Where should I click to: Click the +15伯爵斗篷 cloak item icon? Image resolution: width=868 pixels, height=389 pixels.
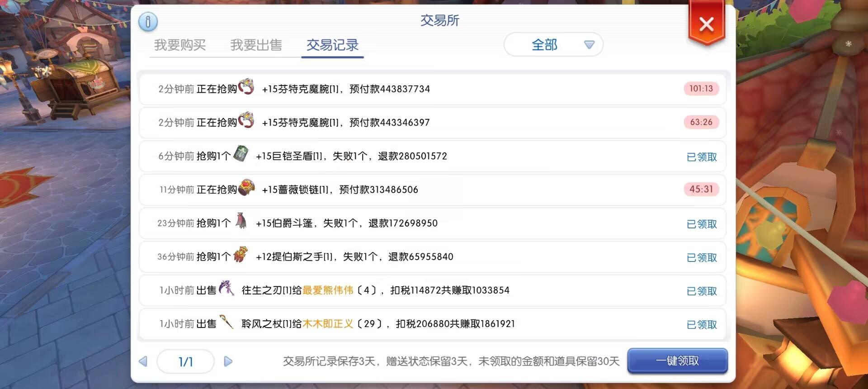(241, 220)
